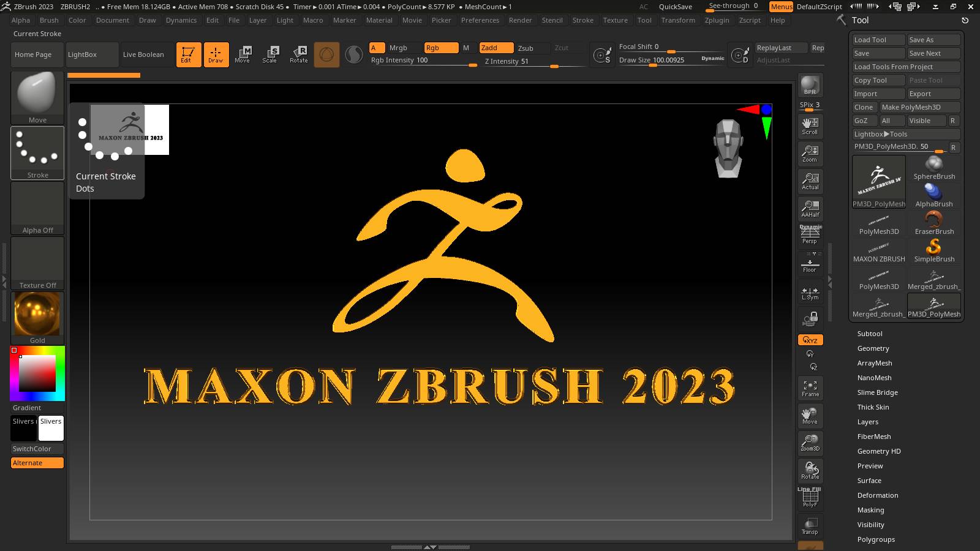The image size is (980, 551).
Task: Select the Move mode on the top shelf
Action: click(x=244, y=54)
